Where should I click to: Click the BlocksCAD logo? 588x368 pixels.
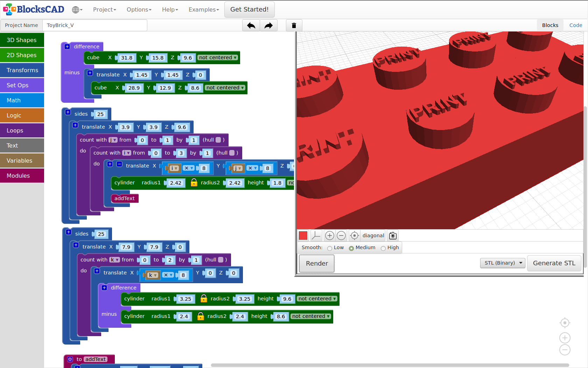34,9
